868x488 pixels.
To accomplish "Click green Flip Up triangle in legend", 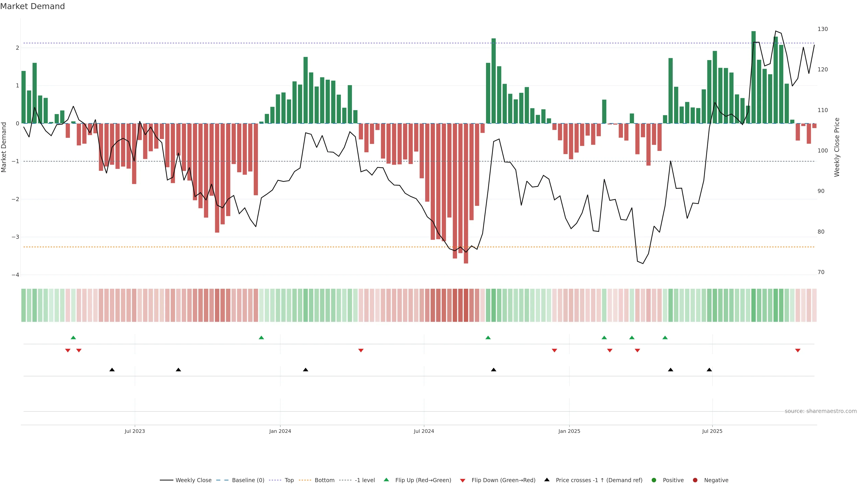I will tap(386, 480).
